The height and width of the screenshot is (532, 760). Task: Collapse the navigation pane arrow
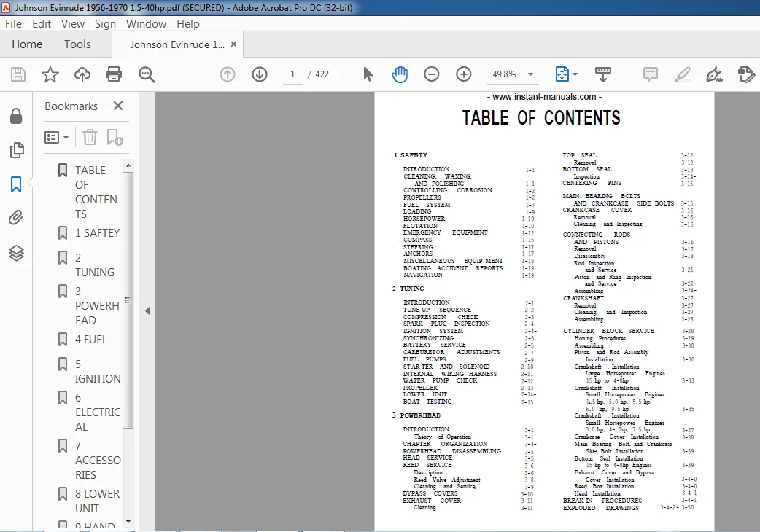pyautogui.click(x=147, y=310)
